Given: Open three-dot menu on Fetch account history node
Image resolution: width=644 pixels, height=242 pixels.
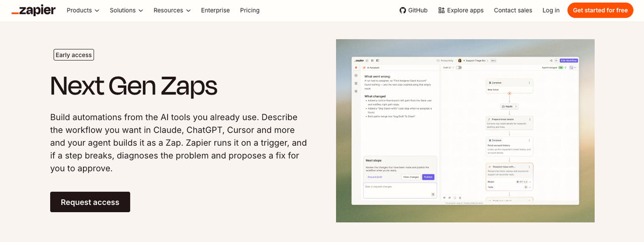Looking at the screenshot, I should click(529, 140).
